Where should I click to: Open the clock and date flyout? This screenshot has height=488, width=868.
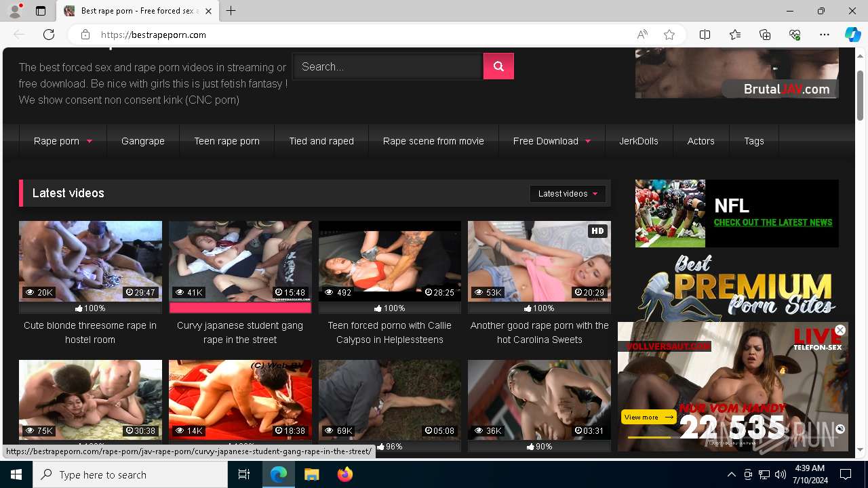pyautogui.click(x=809, y=474)
